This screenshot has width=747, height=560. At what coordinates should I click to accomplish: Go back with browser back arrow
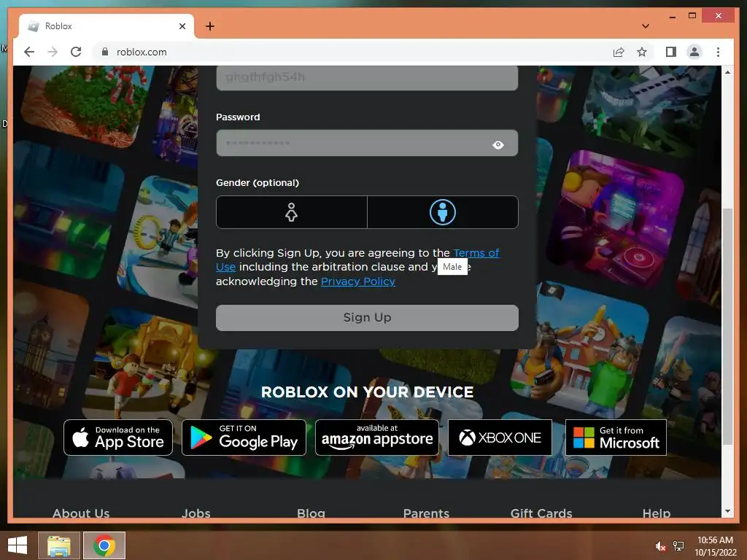click(x=29, y=52)
